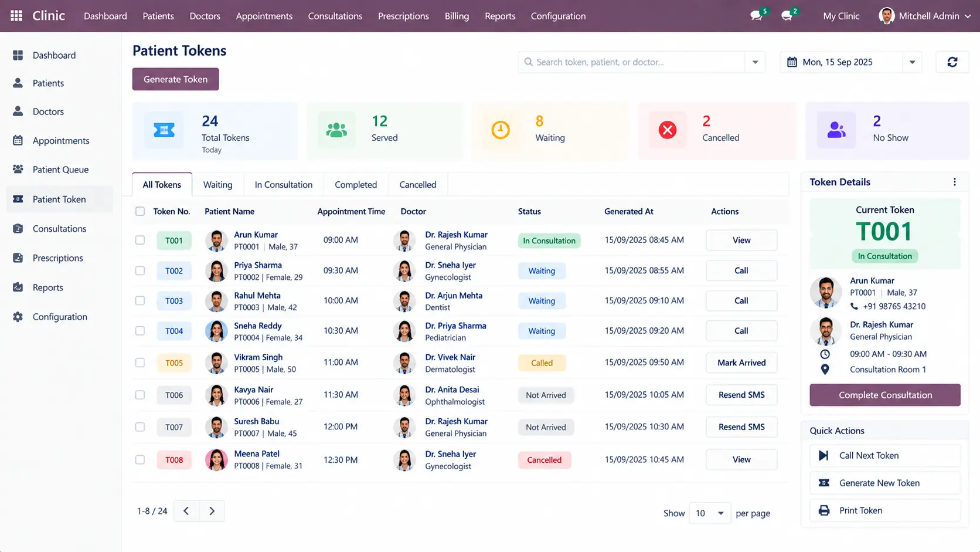Image resolution: width=980 pixels, height=552 pixels.
Task: Click the Total Tokens ticket icon
Action: 164,130
